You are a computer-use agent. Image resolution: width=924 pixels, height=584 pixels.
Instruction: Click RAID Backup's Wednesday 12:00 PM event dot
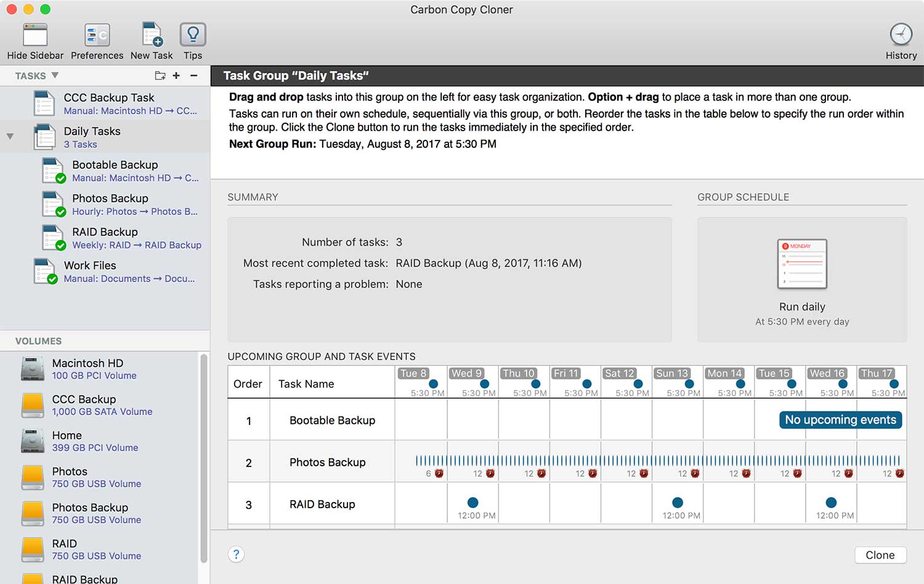pyautogui.click(x=473, y=503)
